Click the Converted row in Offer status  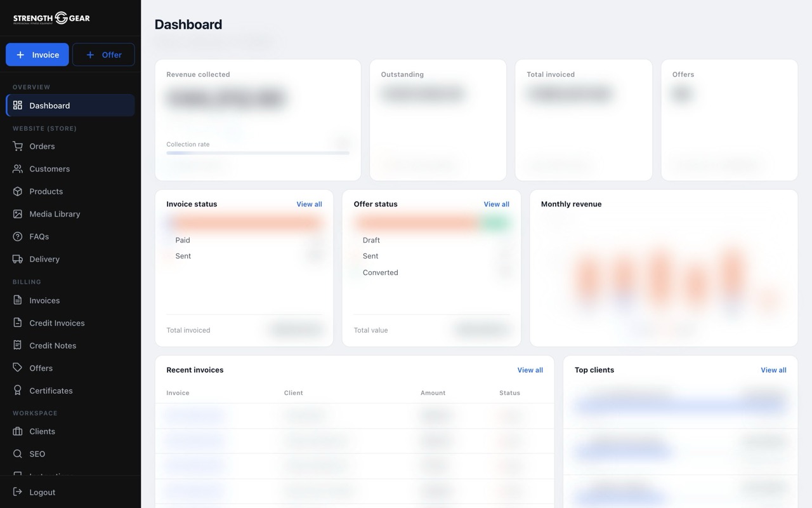431,272
